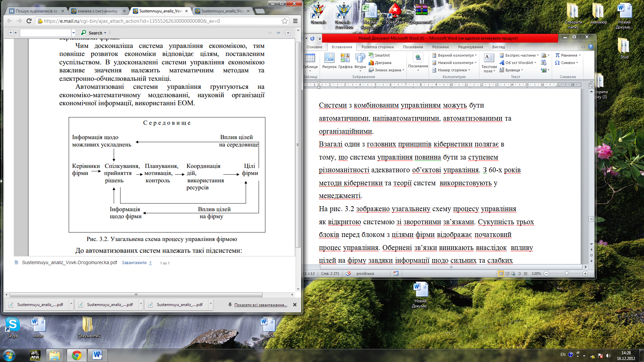Close the downloads bar in Chrome
Viewport: 644px width, 362px height.
tap(294, 305)
